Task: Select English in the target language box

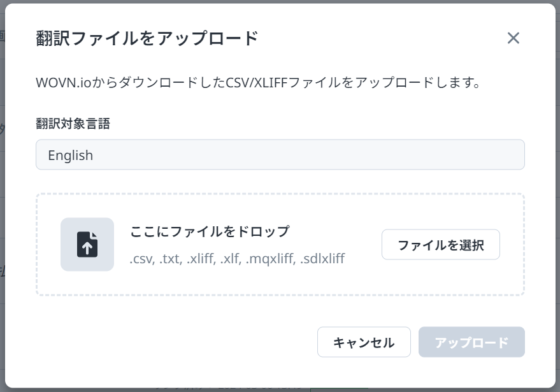Action: tap(280, 154)
